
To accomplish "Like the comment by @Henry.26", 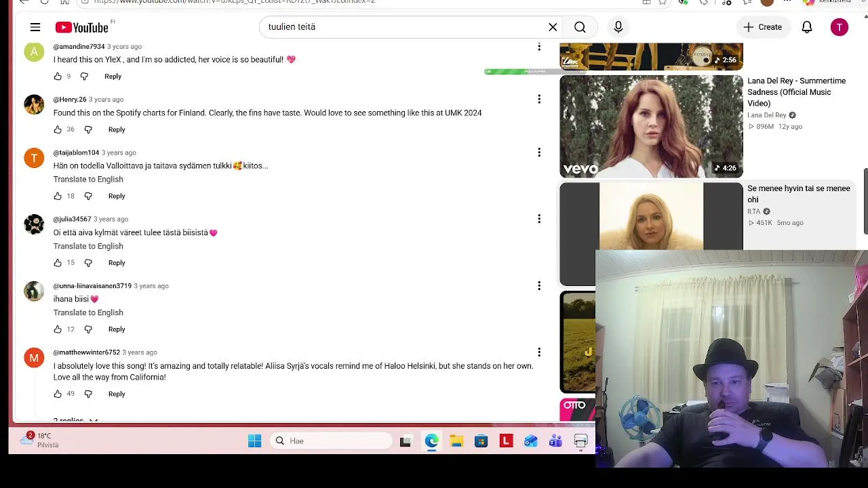I will 58,129.
